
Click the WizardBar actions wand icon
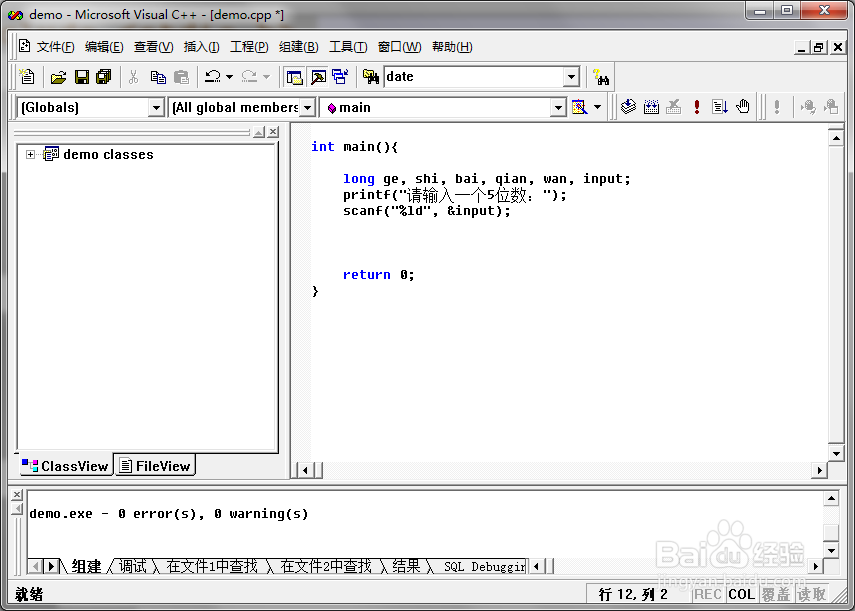point(580,107)
